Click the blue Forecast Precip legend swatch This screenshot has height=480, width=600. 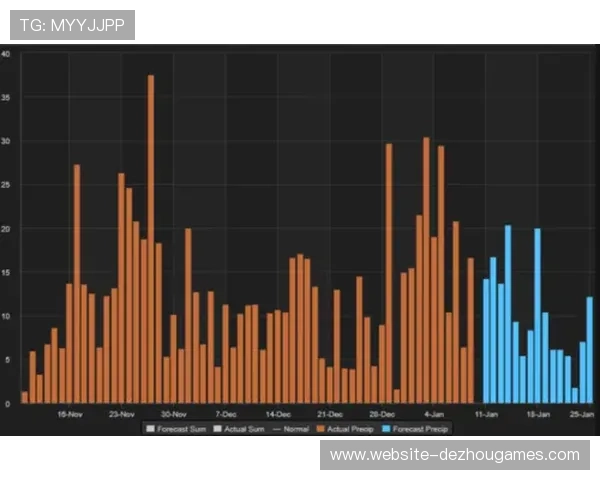tap(384, 429)
